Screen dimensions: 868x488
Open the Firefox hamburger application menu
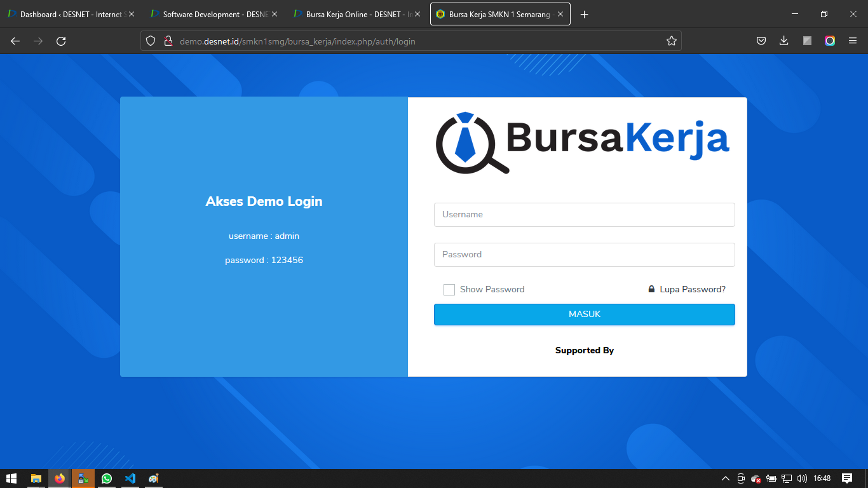pyautogui.click(x=853, y=41)
